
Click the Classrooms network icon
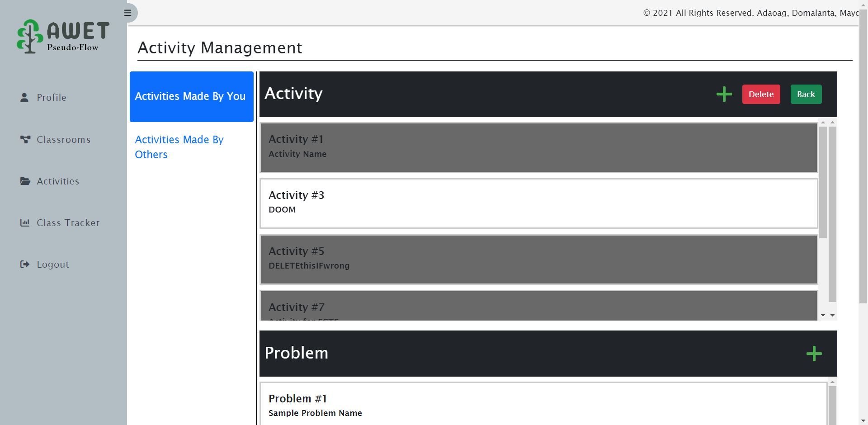(25, 139)
